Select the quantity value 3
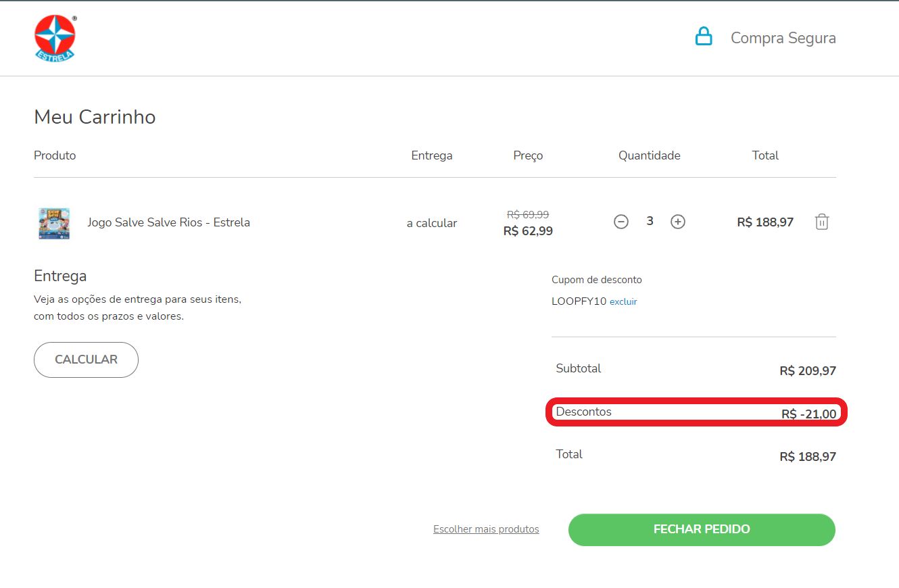 (x=650, y=221)
